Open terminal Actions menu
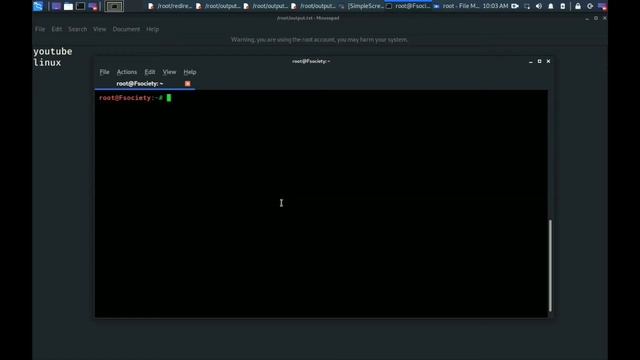Image resolution: width=640 pixels, height=360 pixels. click(127, 72)
